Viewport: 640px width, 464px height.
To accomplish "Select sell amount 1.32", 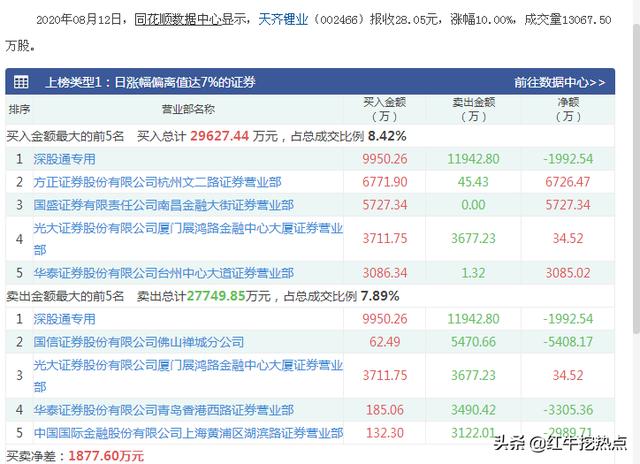I will tap(473, 273).
